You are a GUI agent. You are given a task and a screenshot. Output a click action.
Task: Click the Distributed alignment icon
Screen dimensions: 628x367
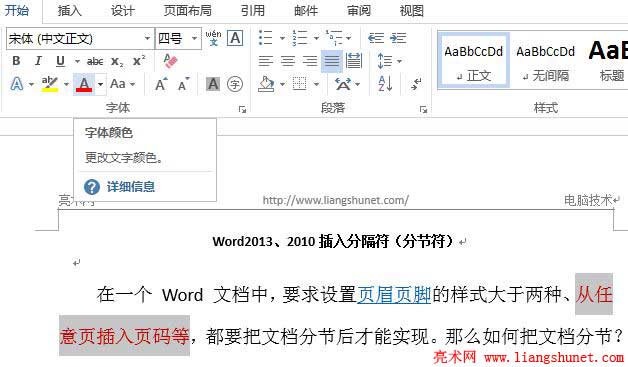click(x=354, y=61)
